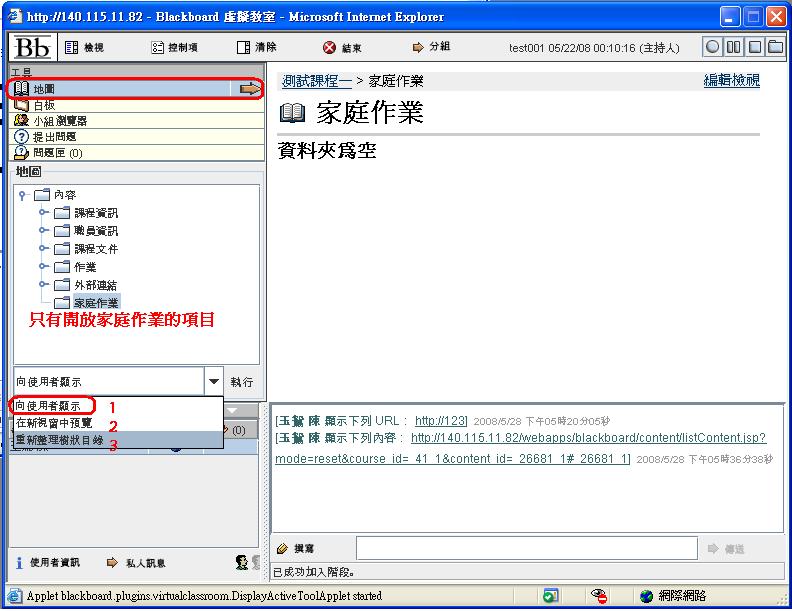Expand the 外部連結 tree node
The image size is (792, 611).
pyautogui.click(x=43, y=284)
